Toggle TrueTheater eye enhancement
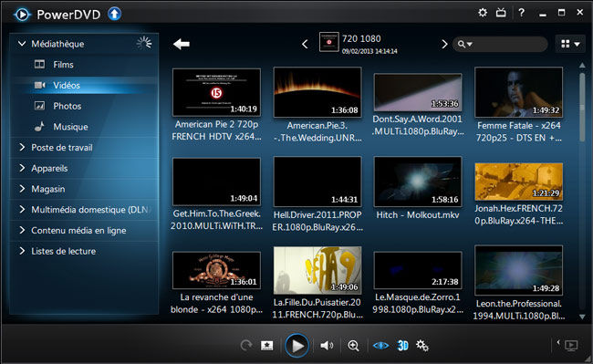593x364 pixels. point(380,346)
